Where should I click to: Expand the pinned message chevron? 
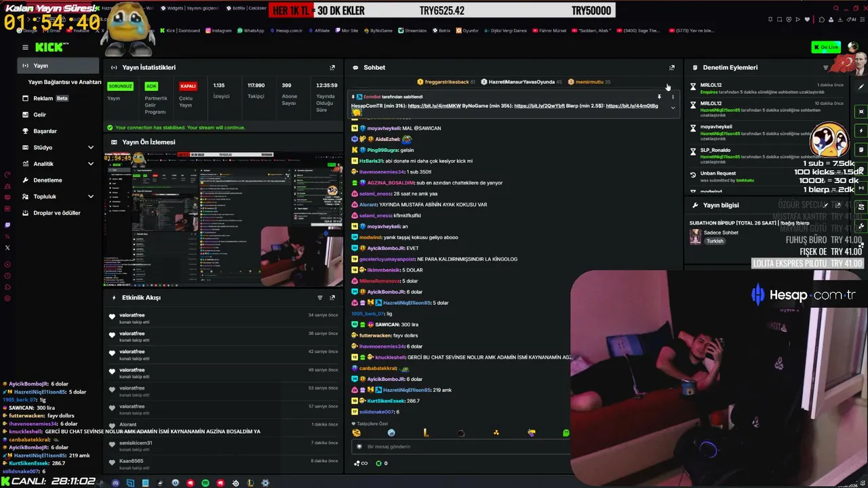[673, 108]
